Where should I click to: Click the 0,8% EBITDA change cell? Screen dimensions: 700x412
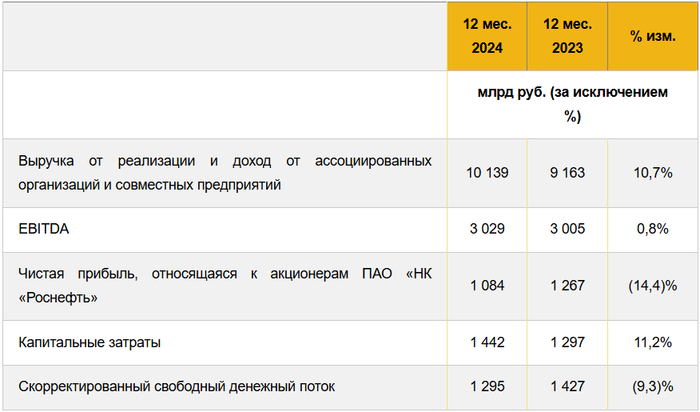(649, 229)
